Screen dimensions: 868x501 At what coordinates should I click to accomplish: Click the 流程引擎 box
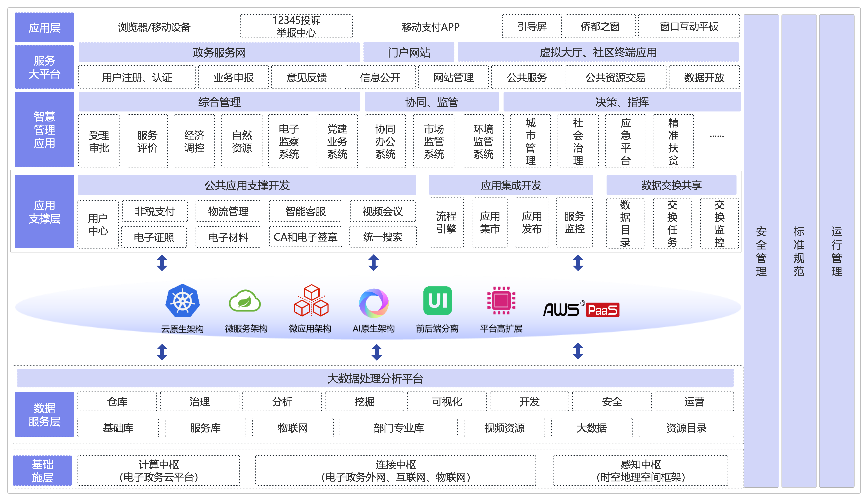pos(446,222)
